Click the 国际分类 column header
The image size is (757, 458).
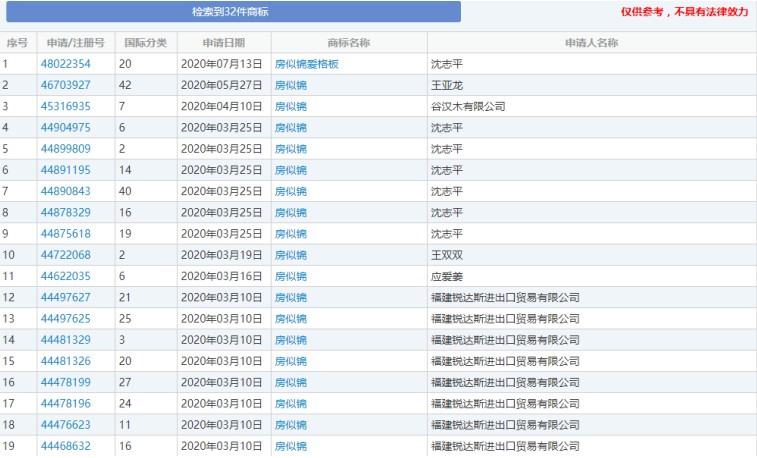145,43
